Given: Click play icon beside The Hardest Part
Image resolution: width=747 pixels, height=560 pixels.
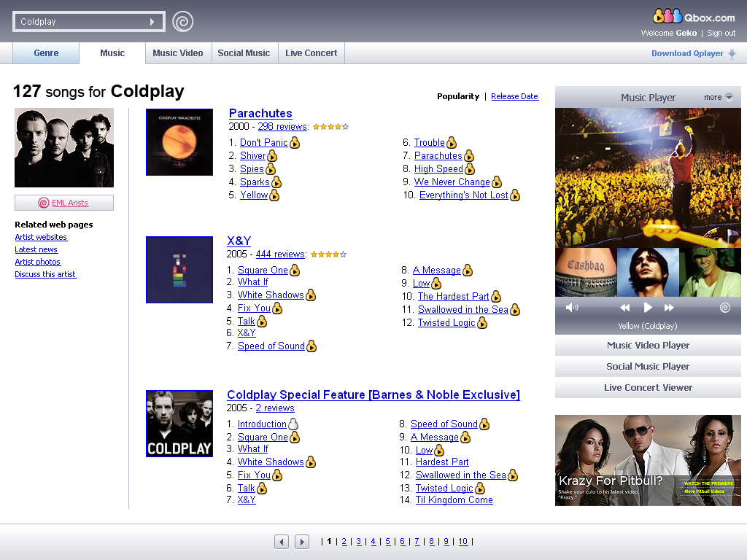Looking at the screenshot, I should click(496, 297).
